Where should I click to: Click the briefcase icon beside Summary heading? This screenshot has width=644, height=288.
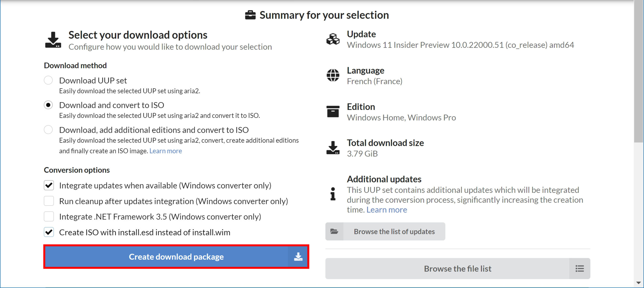250,15
